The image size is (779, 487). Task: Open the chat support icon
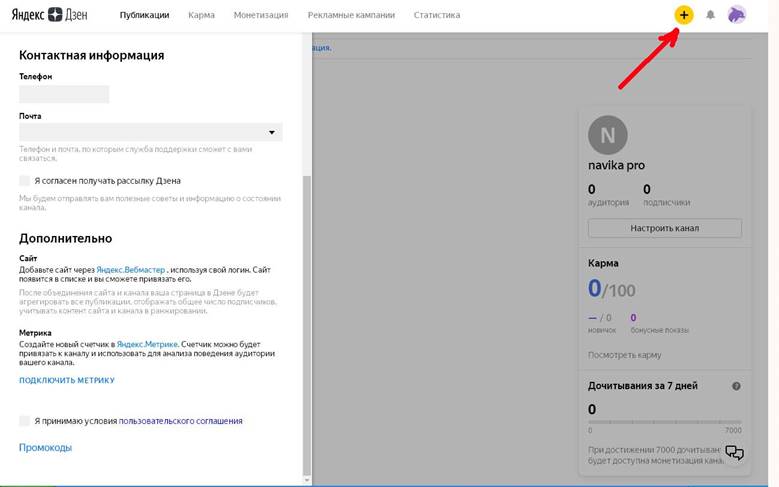tap(735, 453)
